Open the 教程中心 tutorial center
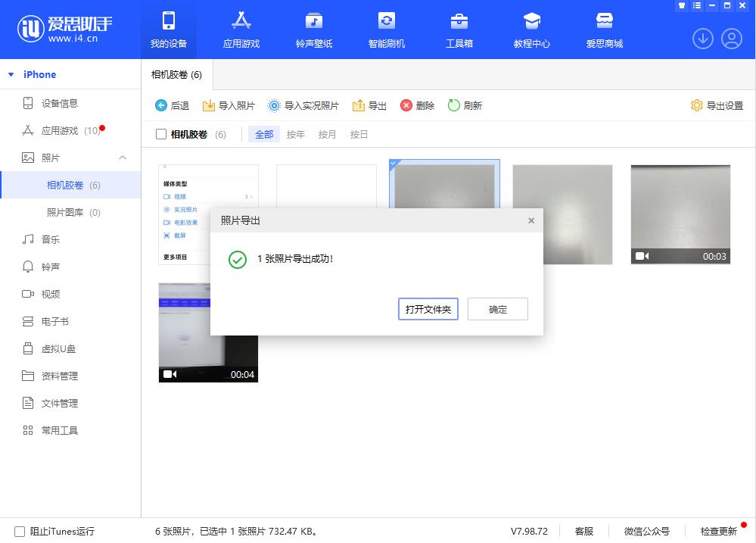This screenshot has height=543, width=756. click(x=531, y=29)
